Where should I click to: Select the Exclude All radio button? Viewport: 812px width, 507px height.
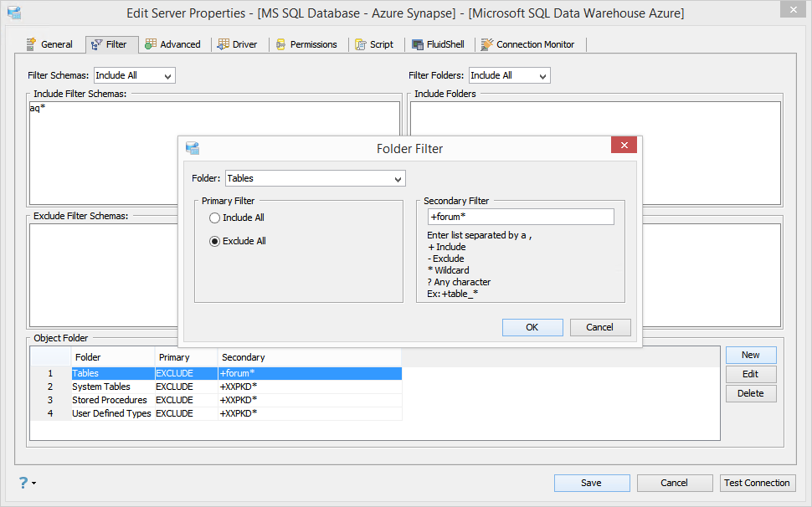(214, 241)
